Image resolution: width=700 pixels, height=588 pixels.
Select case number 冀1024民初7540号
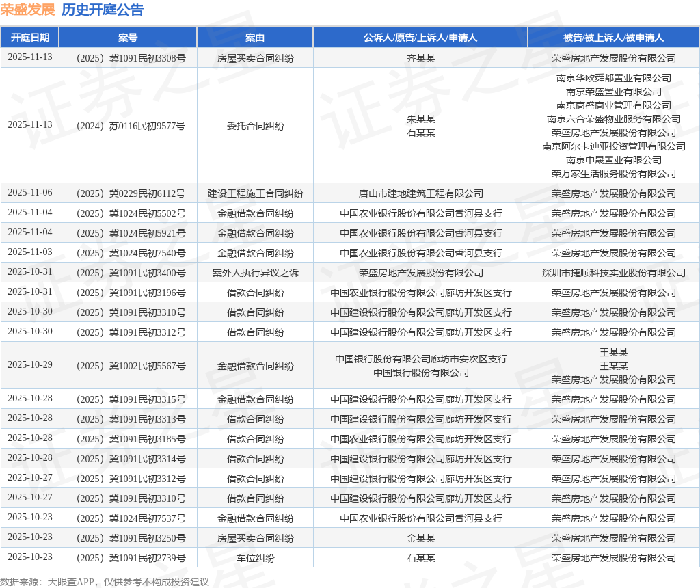[x=131, y=253]
